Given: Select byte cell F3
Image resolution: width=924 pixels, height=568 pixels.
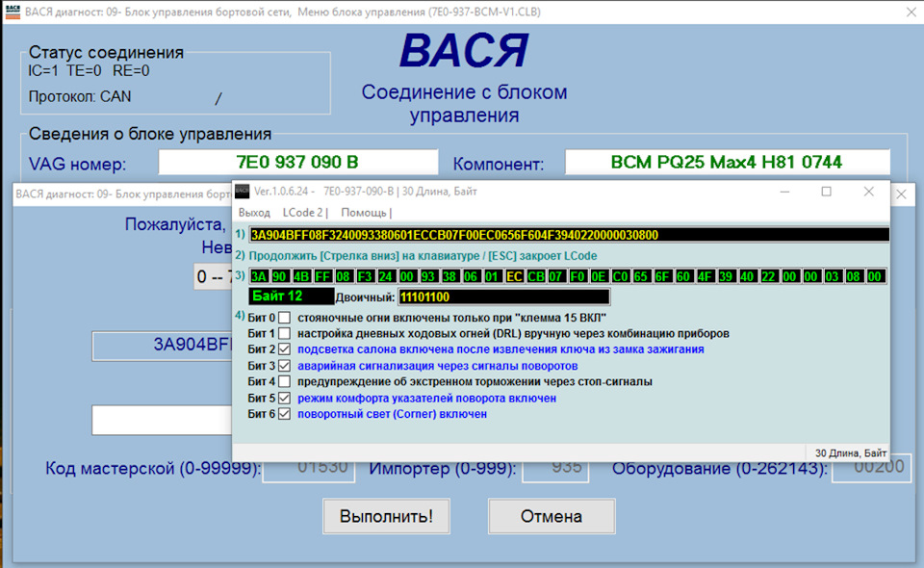Looking at the screenshot, I should [365, 276].
